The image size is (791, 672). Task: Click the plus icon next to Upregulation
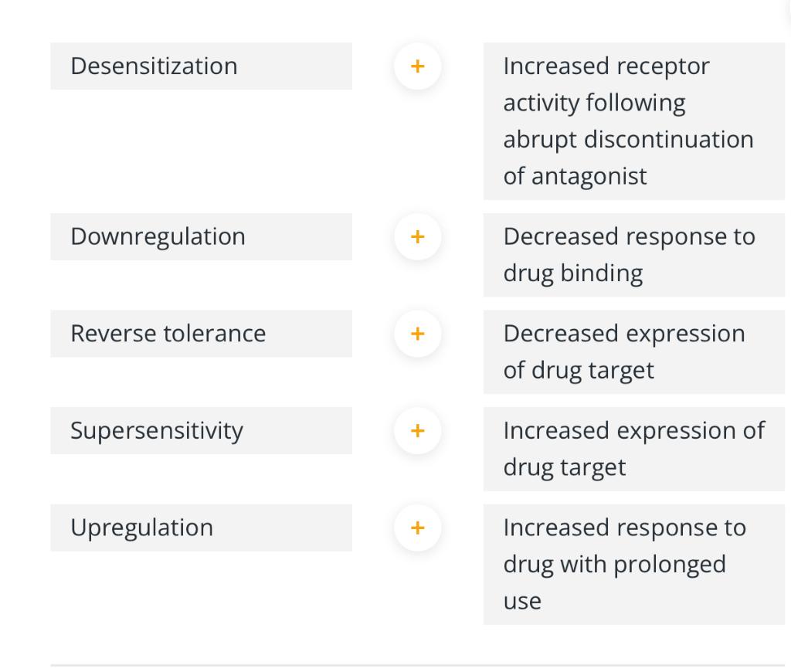(x=417, y=528)
